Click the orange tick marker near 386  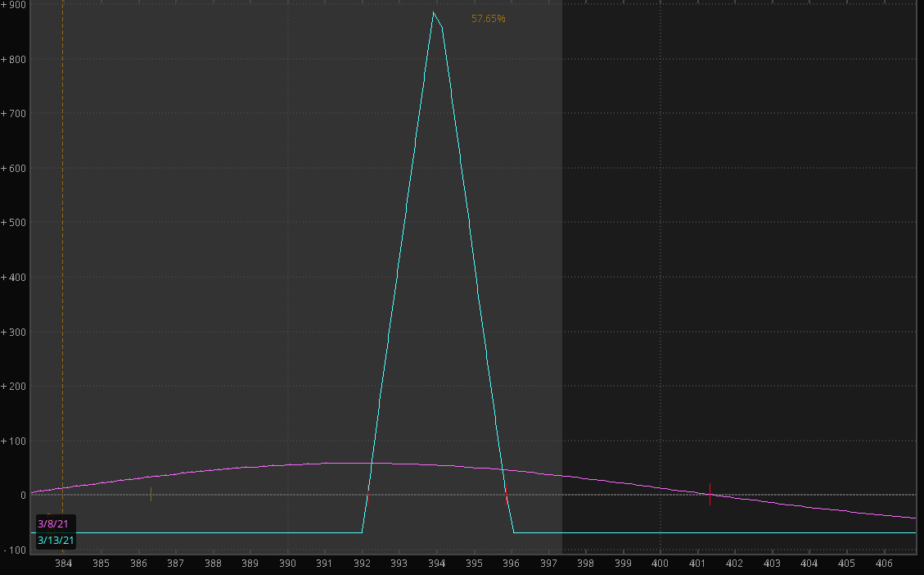tap(151, 494)
